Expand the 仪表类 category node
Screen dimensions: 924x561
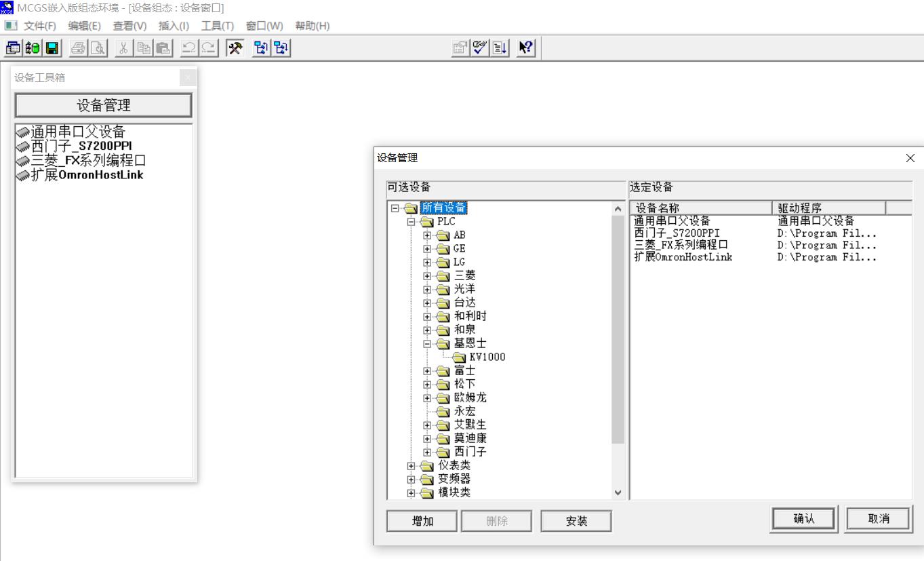click(411, 466)
